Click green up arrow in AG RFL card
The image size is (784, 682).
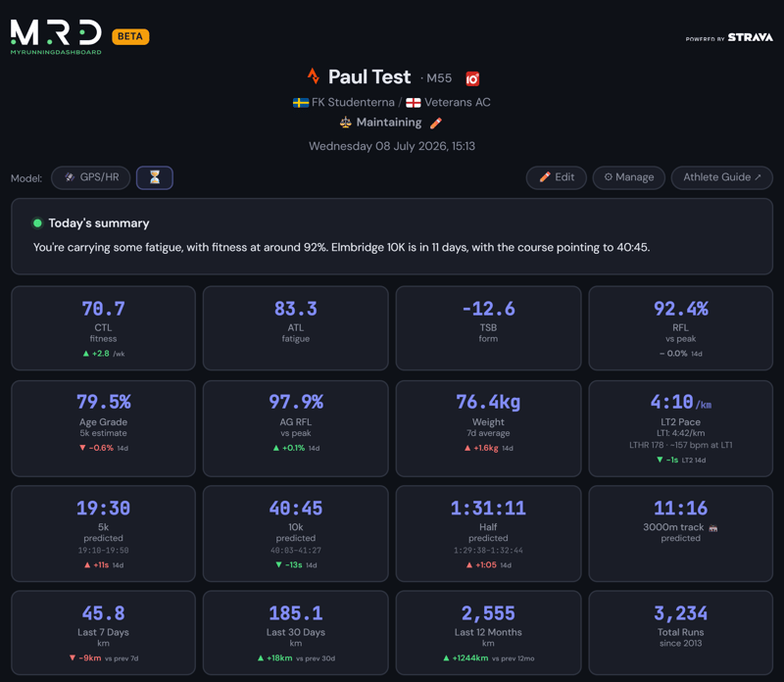[x=276, y=448]
